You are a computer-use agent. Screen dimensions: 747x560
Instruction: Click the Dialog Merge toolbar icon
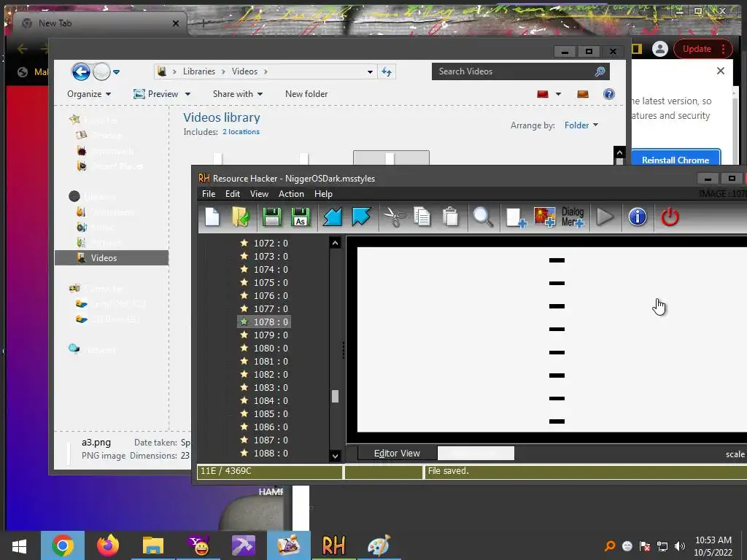click(x=573, y=217)
